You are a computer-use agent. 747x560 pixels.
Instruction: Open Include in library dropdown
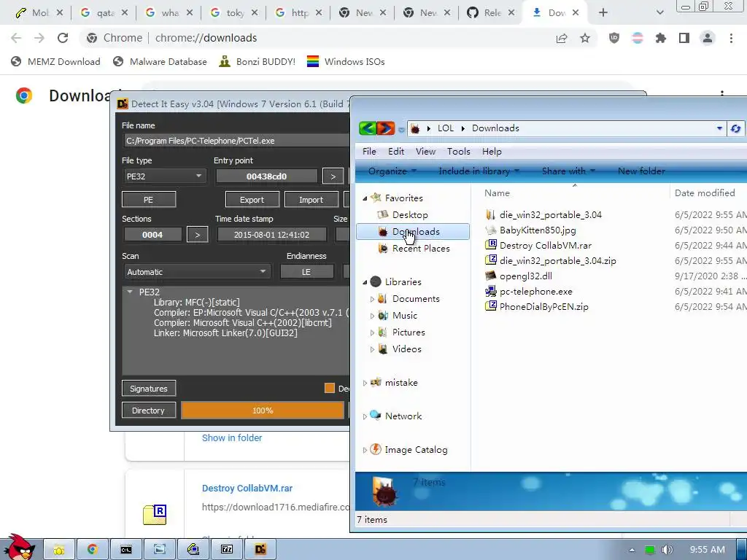point(479,171)
